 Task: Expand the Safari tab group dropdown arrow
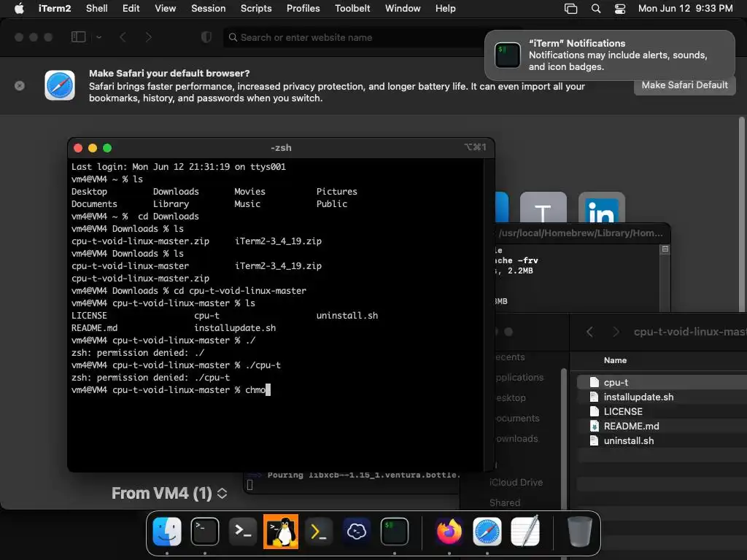(x=98, y=37)
